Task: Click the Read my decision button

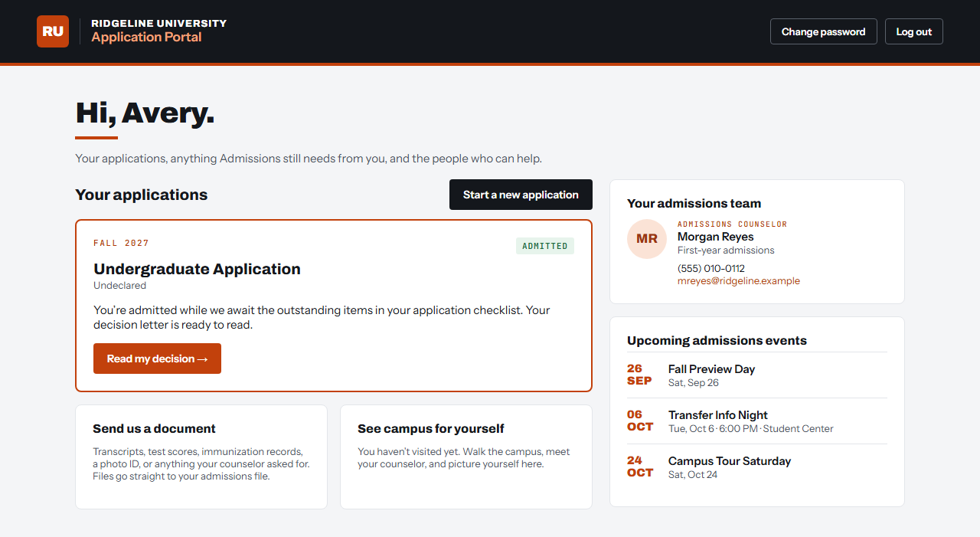Action: point(157,359)
